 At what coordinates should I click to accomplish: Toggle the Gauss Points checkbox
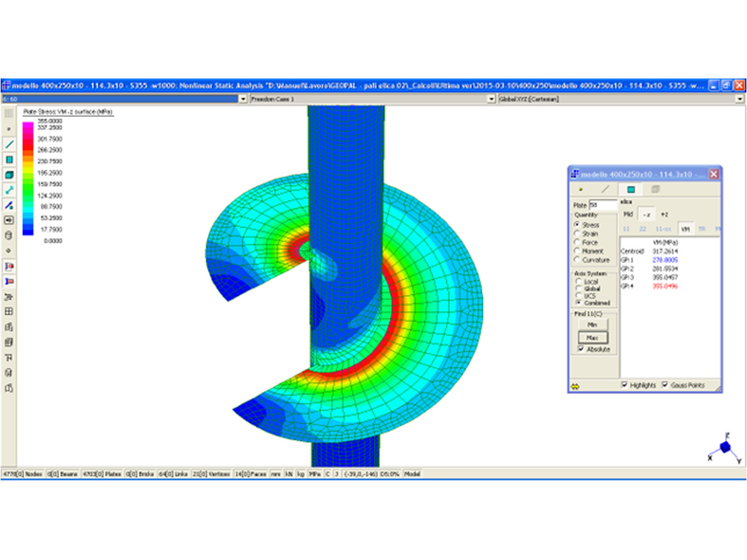[665, 385]
